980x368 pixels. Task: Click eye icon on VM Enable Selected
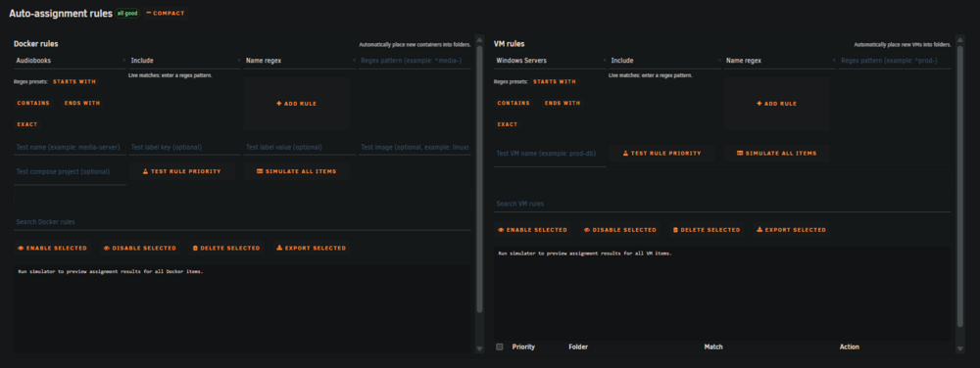point(501,230)
